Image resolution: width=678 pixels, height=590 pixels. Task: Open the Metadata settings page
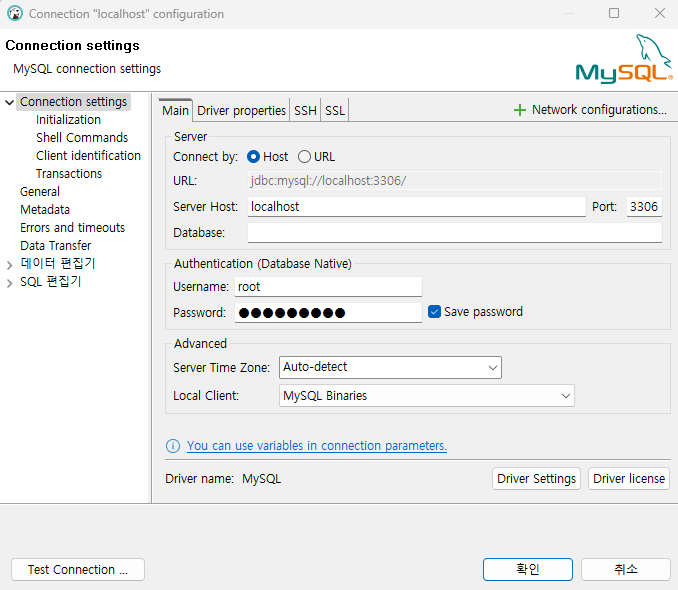click(x=45, y=210)
